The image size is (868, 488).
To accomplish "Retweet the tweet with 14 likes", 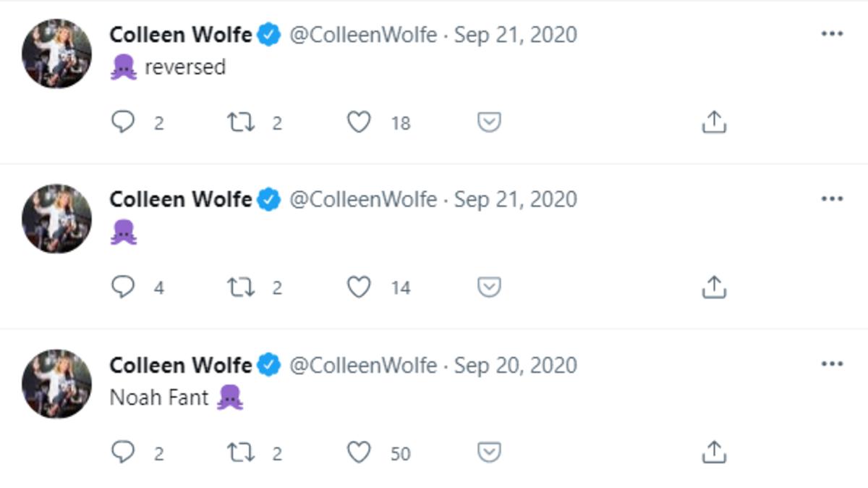I will click(x=241, y=287).
